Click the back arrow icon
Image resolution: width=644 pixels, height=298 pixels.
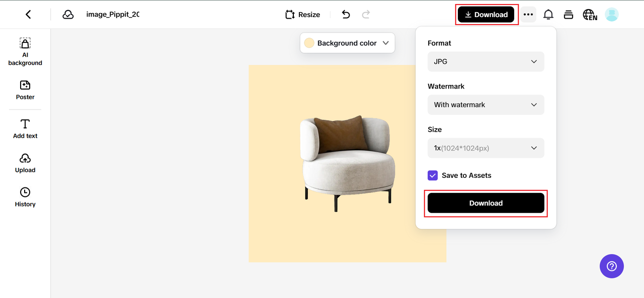28,15
